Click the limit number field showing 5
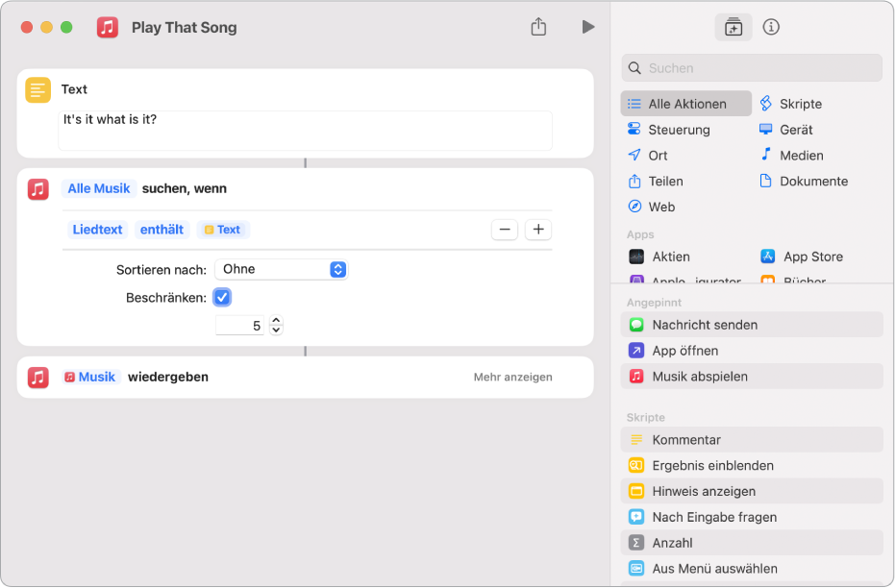The image size is (895, 588). pos(239,326)
